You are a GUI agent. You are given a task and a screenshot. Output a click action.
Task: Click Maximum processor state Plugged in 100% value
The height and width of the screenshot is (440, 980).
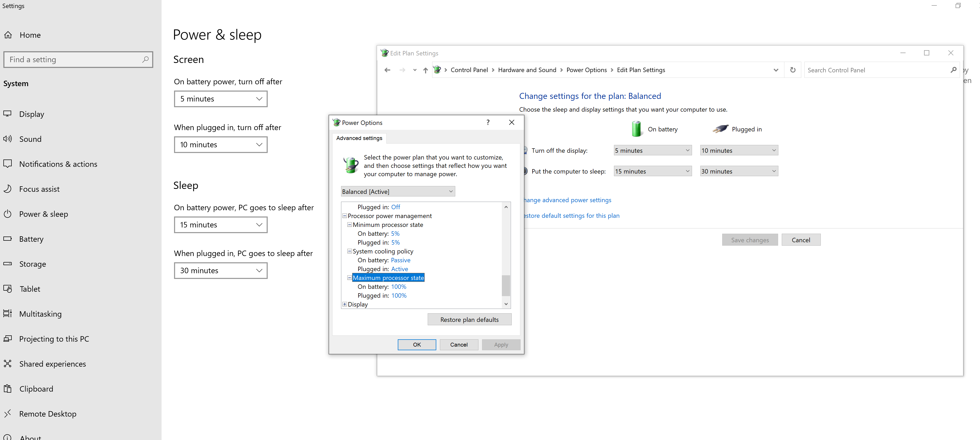pos(399,296)
